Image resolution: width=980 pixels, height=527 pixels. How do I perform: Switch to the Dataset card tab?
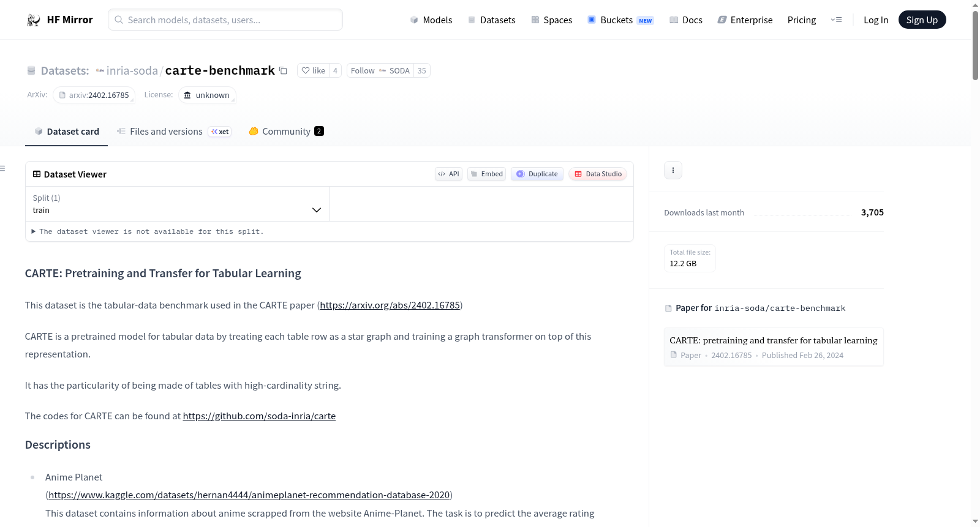67,132
